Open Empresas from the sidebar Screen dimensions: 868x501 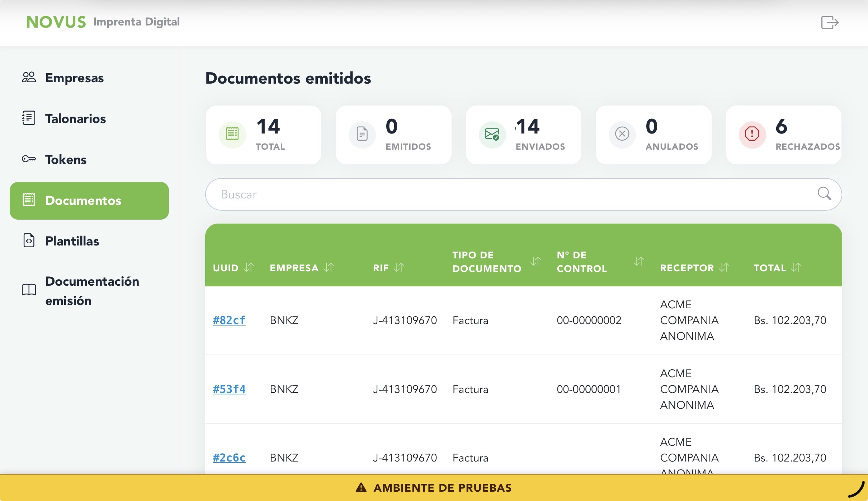tap(89, 78)
